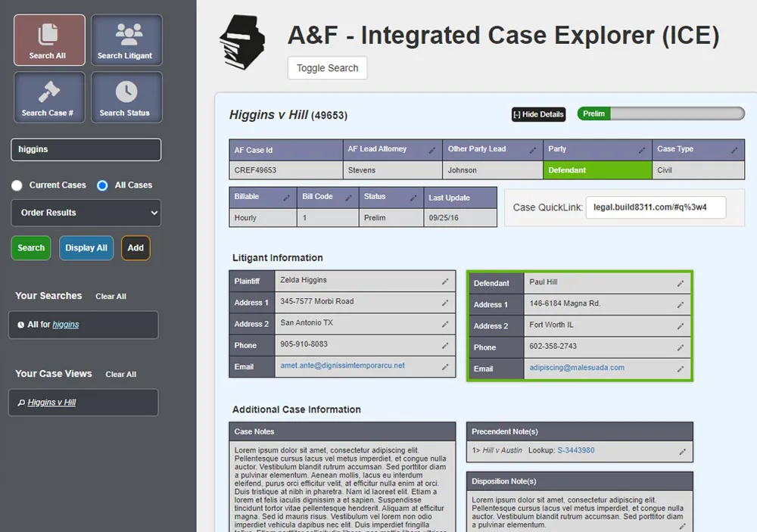Select the Current Cases radio button

coord(17,185)
